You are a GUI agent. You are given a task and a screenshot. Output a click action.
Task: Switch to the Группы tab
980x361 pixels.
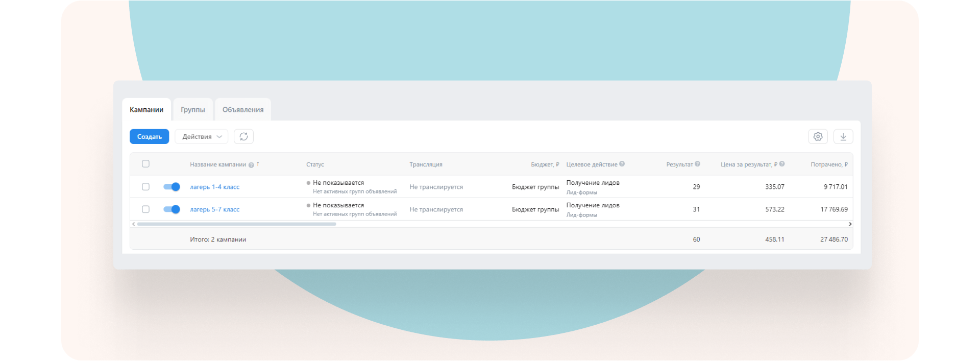coord(192,110)
